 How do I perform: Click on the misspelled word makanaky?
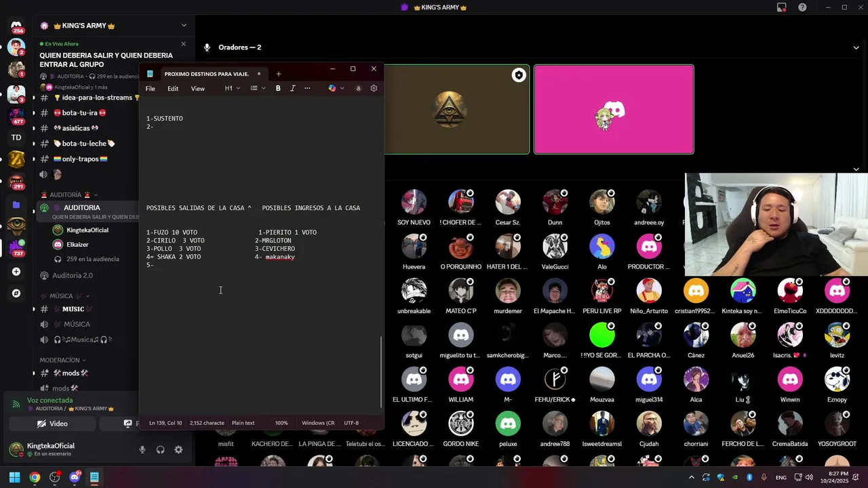280,257
